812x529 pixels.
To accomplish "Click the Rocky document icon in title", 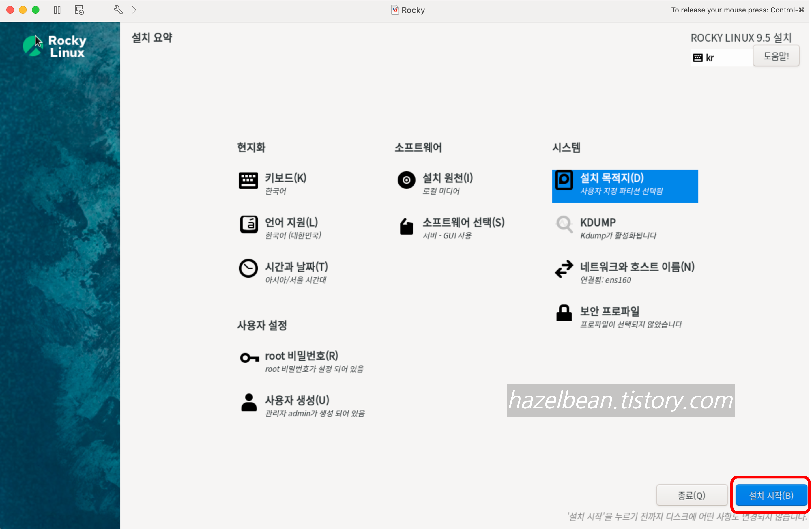I will 395,10.
